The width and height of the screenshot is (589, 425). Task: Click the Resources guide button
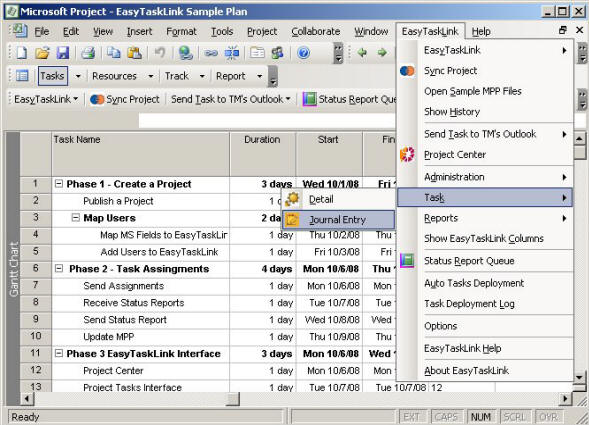[x=114, y=76]
